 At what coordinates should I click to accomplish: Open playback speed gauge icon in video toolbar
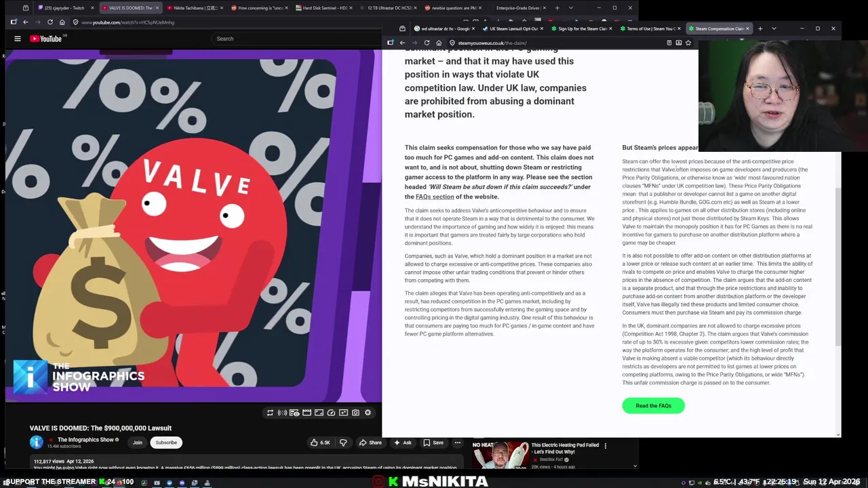pos(331,413)
